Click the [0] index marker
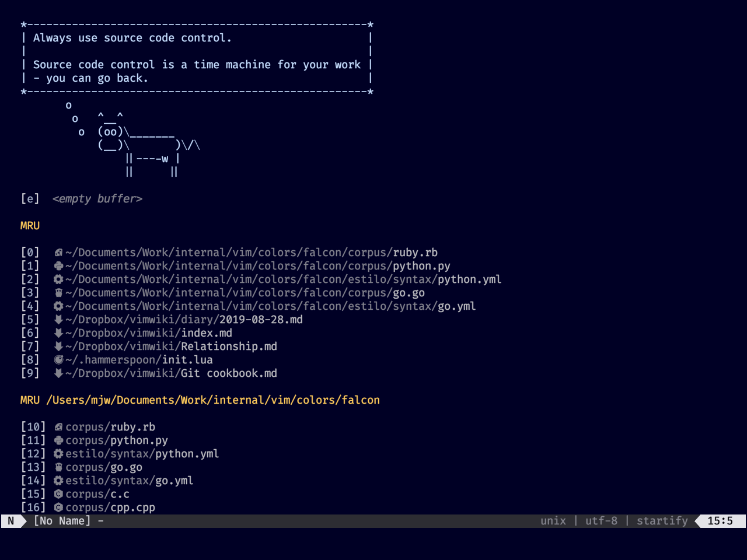Viewport: 747px width, 560px height. click(30, 253)
